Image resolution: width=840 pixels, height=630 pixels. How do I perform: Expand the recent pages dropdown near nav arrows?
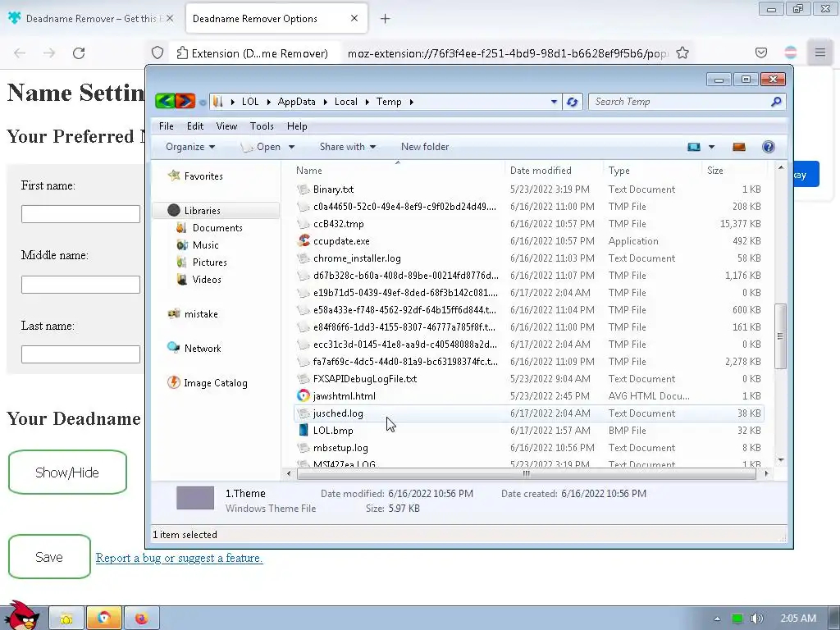tap(203, 102)
